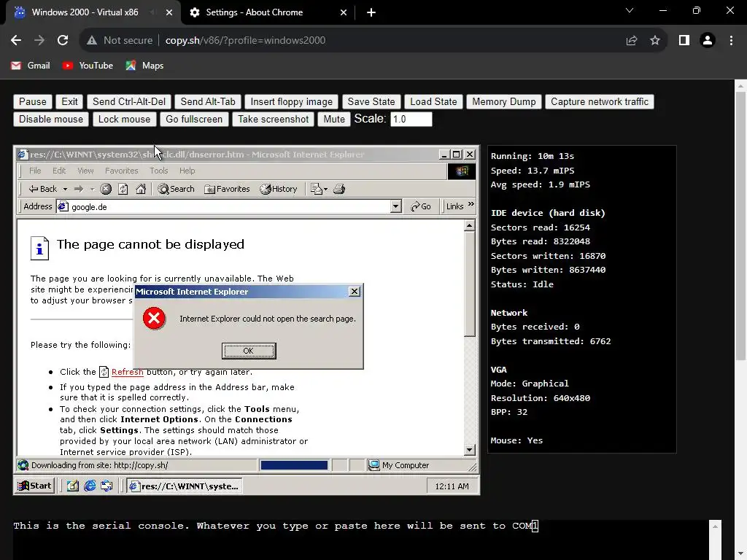
Task: Open the IE Tools menu
Action: pyautogui.click(x=158, y=171)
